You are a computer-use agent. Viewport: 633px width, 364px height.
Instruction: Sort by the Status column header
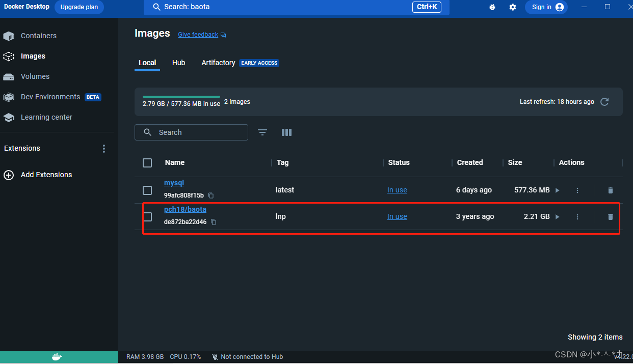pyautogui.click(x=399, y=162)
